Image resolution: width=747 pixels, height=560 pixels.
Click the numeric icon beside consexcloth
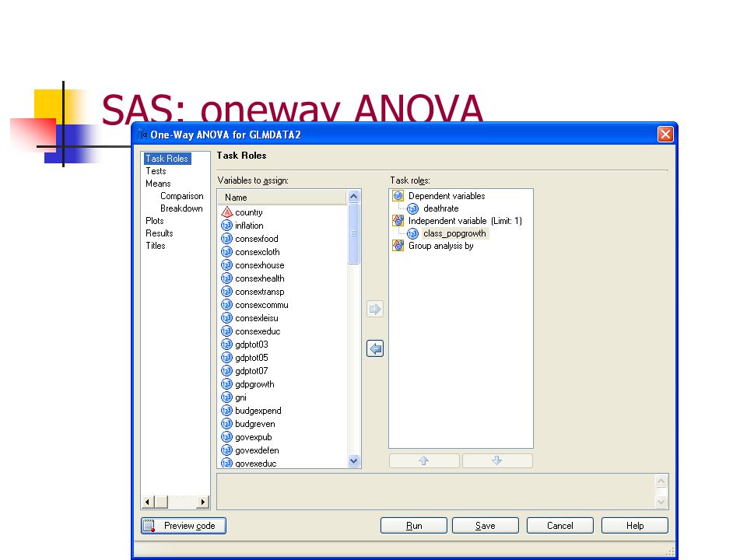click(226, 252)
